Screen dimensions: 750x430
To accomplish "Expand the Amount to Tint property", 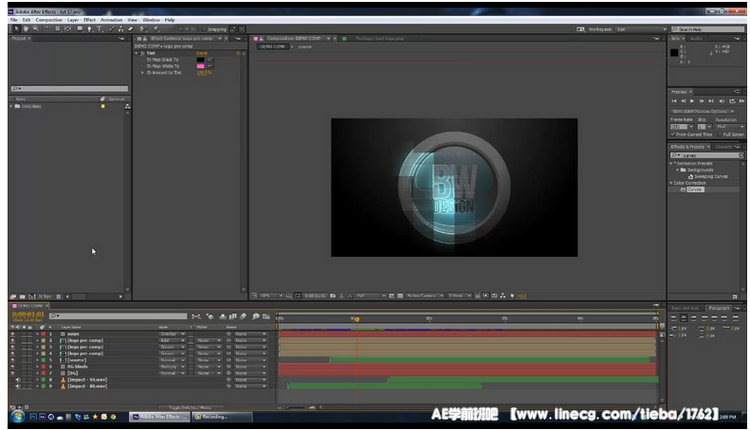I will (143, 73).
